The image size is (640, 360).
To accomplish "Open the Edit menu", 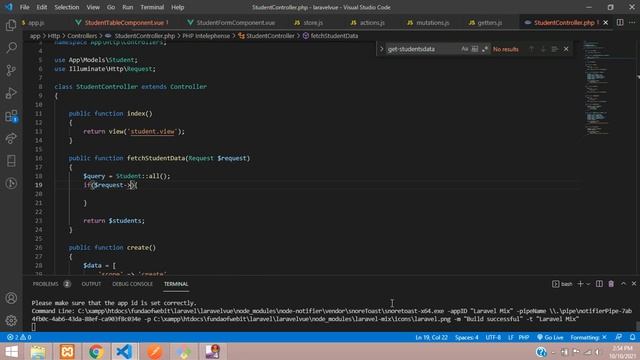I will tap(42, 7).
